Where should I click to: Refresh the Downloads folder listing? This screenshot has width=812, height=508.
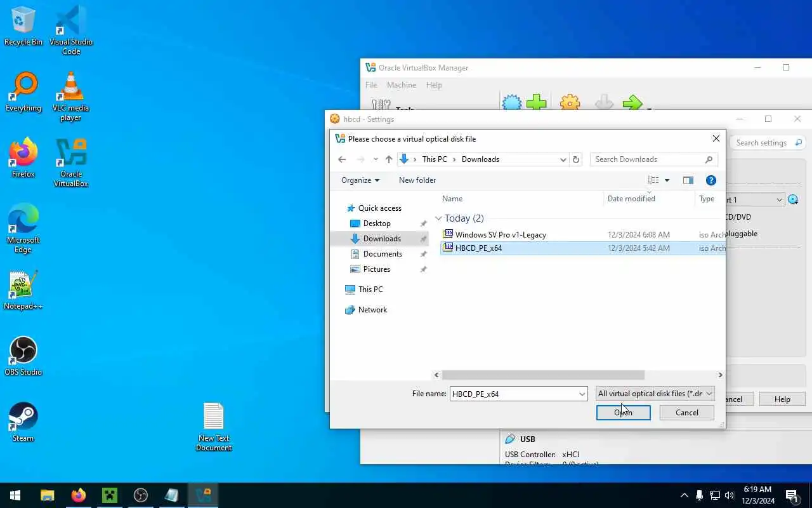tap(576, 159)
